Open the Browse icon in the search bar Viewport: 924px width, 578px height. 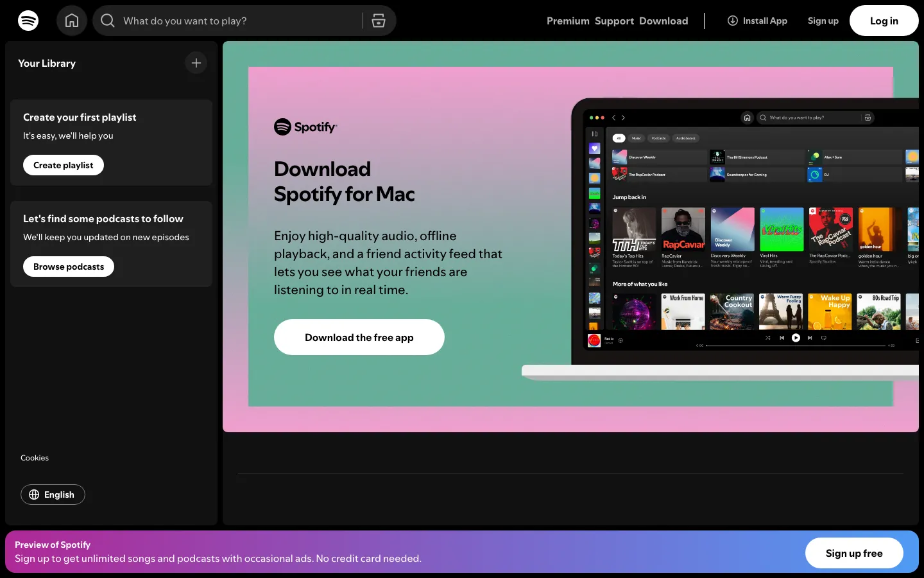(x=379, y=21)
